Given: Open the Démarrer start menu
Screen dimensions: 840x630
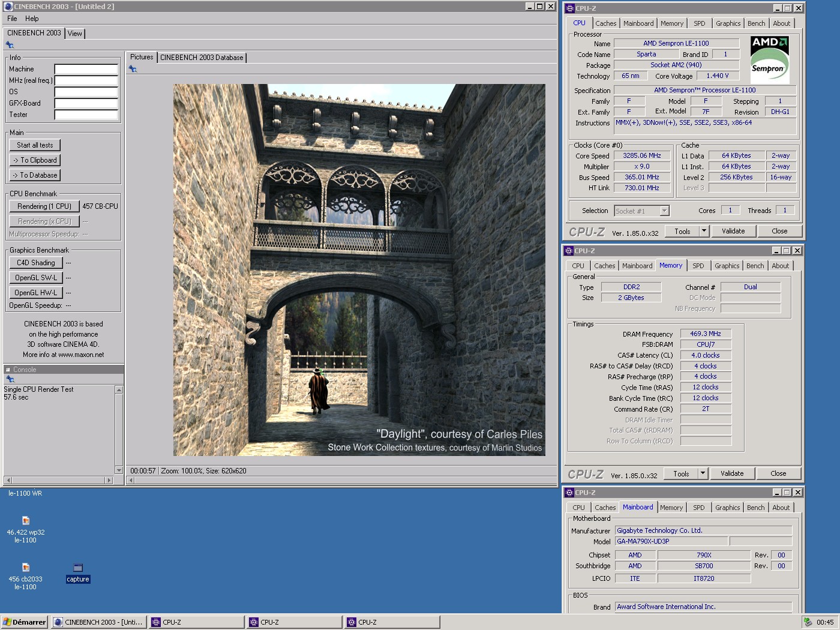Looking at the screenshot, I should (25, 622).
